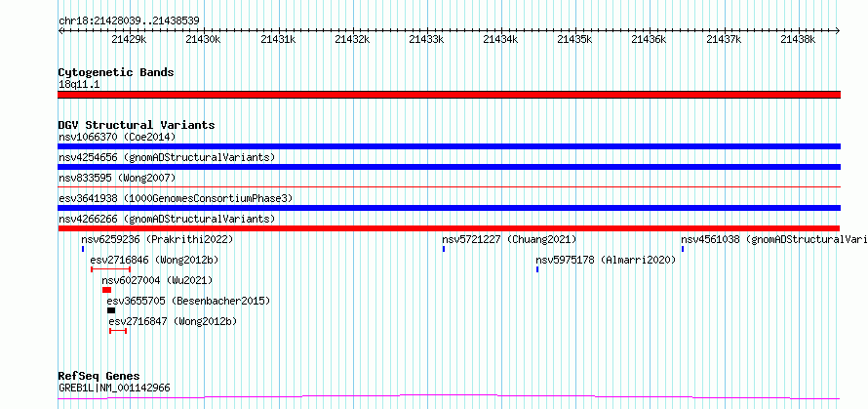
Task: Click the nsv5975178 (Almarri2020) label
Action: 607,260
